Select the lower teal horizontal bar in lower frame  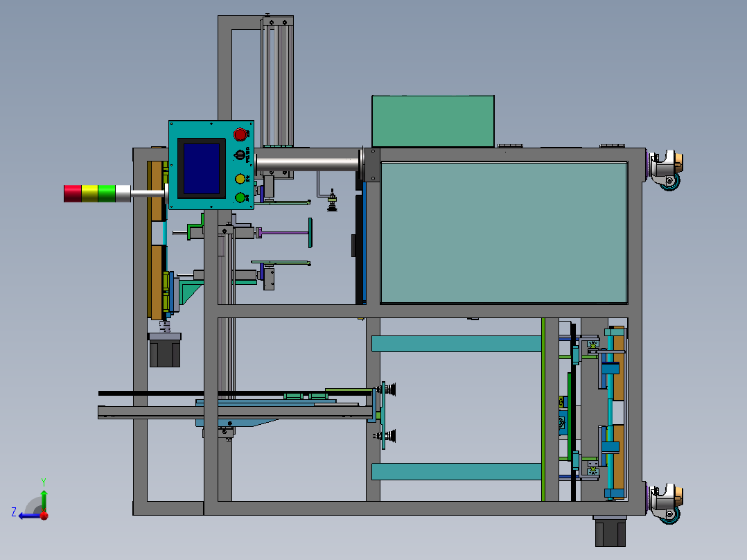457,471
